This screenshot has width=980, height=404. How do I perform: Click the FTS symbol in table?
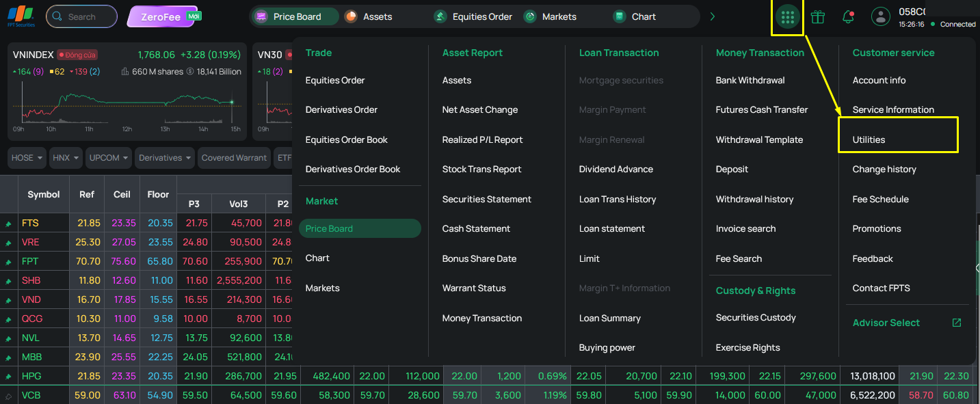point(30,223)
